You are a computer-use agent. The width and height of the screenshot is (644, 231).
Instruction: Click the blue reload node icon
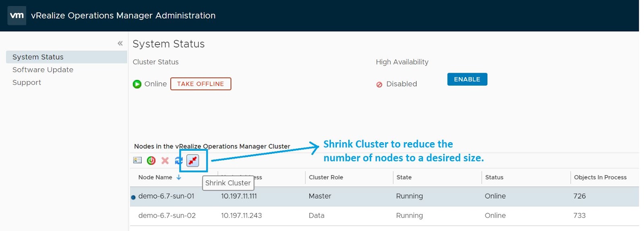click(178, 161)
